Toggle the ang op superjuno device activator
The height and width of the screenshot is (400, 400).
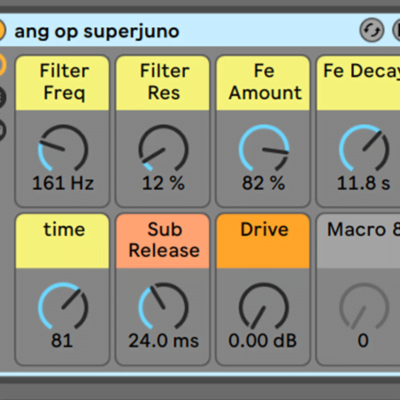[x=2, y=31]
